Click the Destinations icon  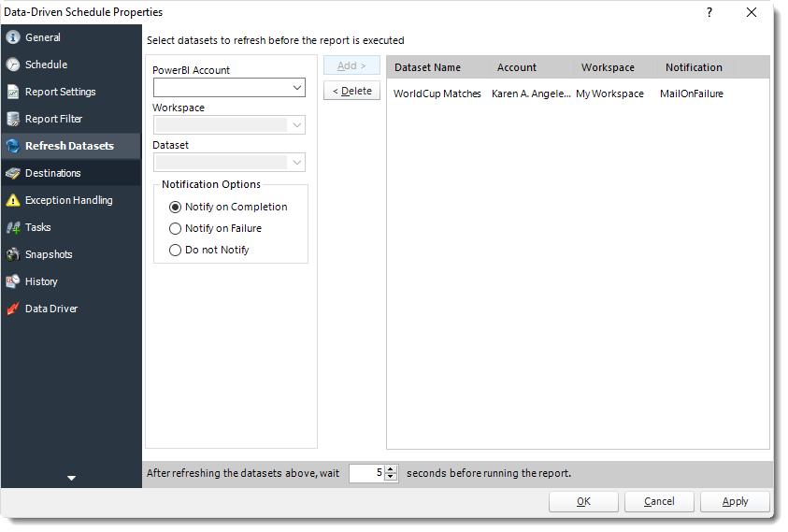(13, 173)
